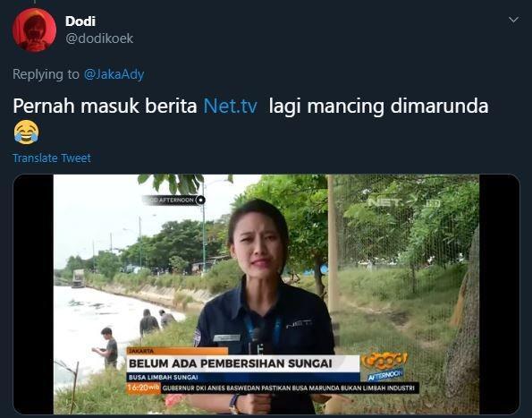Click the display name Dodi

80,21
